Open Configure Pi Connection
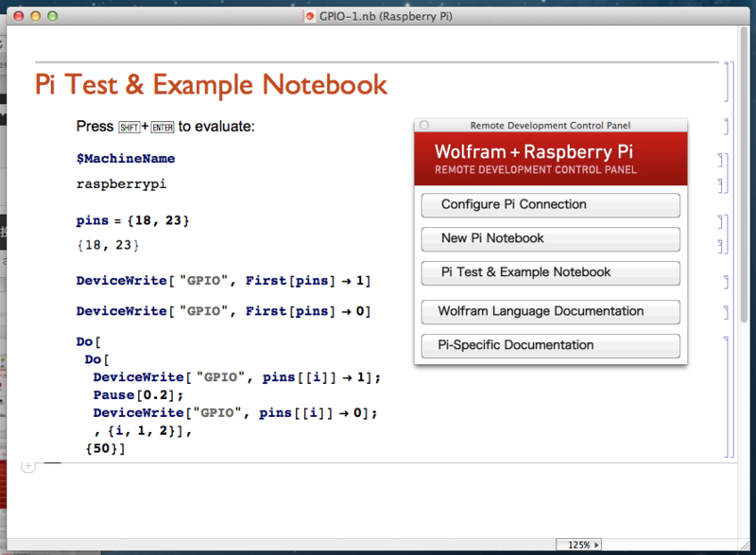 (551, 205)
